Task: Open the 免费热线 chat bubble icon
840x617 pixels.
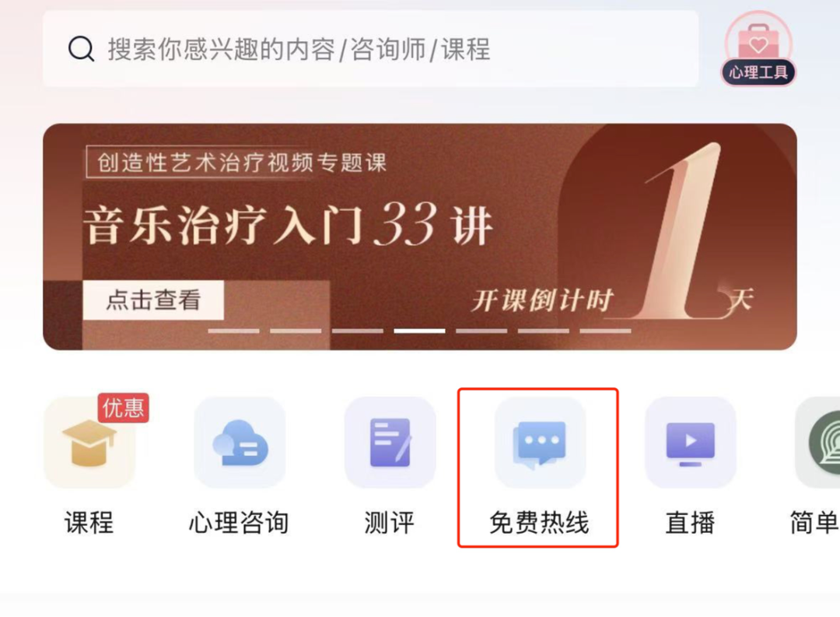Action: point(540,443)
